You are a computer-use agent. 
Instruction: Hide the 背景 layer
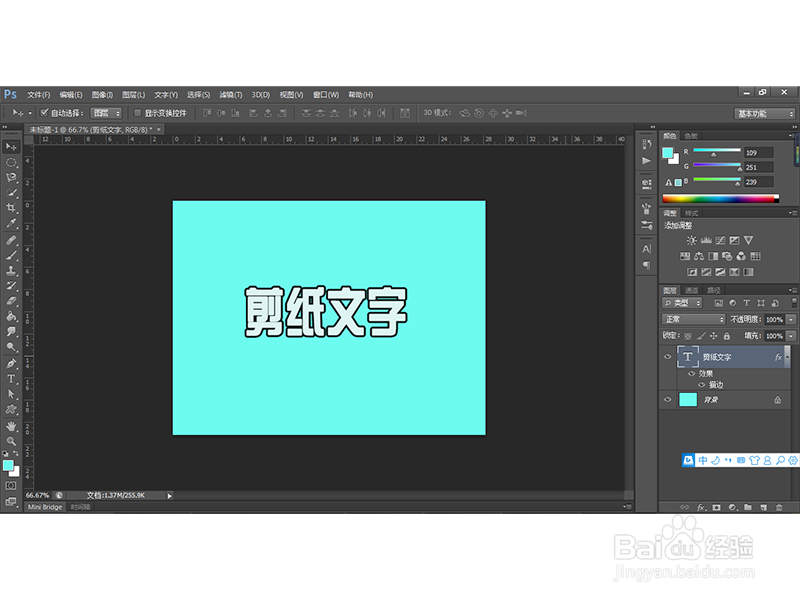click(x=667, y=399)
